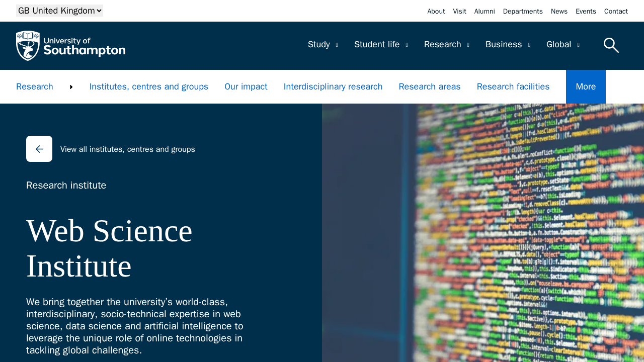
Task: Go to the About page
Action: pos(436,11)
